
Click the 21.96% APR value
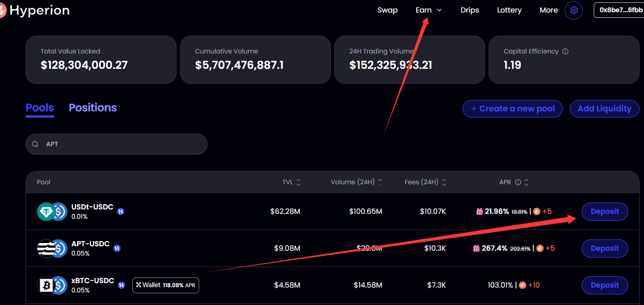[x=497, y=211]
